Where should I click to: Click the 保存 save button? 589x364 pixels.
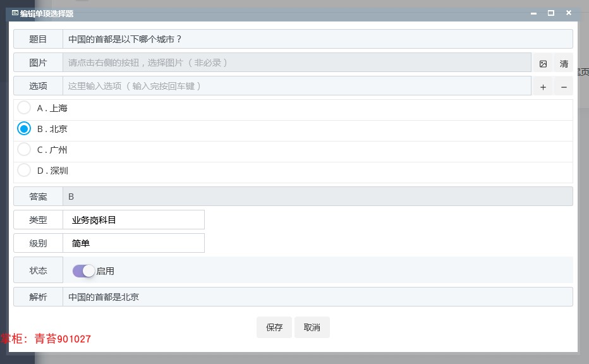(274, 327)
